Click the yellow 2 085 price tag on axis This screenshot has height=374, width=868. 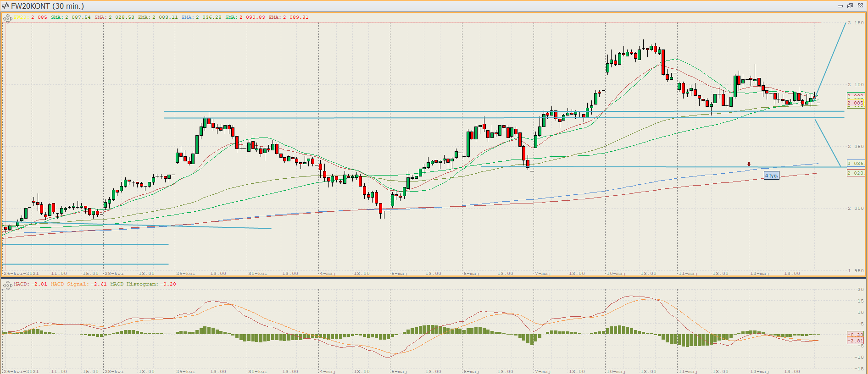point(855,103)
